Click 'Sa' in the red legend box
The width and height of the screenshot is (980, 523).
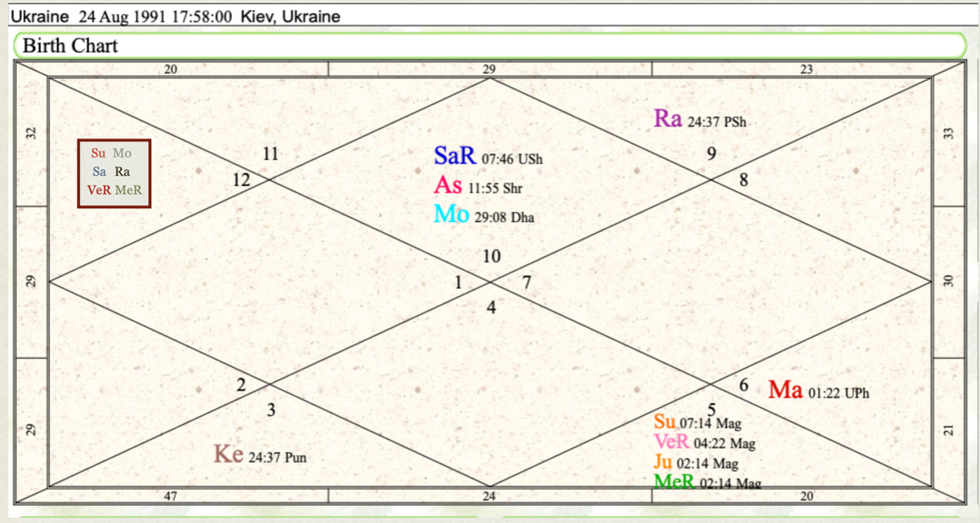coord(100,171)
